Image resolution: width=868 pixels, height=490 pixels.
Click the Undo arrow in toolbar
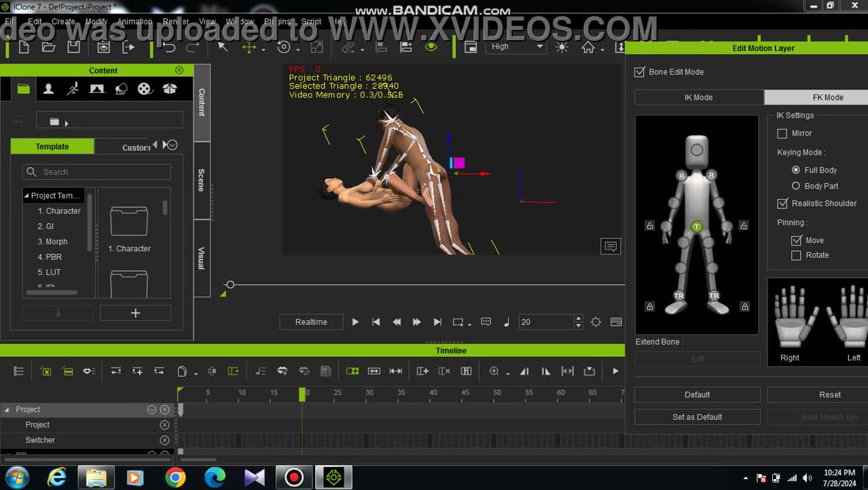click(x=168, y=47)
